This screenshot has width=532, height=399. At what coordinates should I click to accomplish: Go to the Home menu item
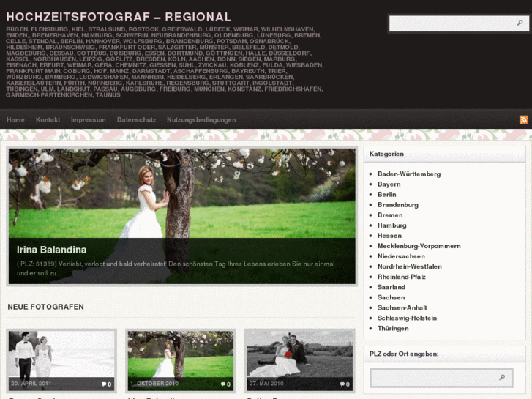pyautogui.click(x=15, y=119)
